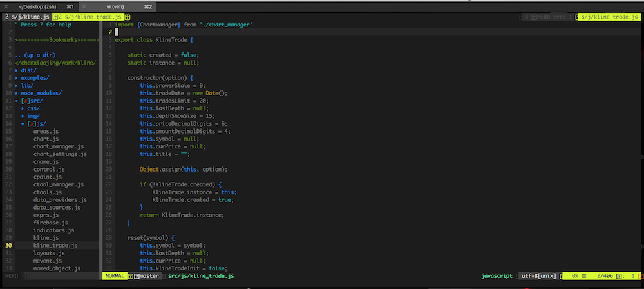Open data_providers.js in the tree
This screenshot has width=644, height=289.
pos(61,200)
